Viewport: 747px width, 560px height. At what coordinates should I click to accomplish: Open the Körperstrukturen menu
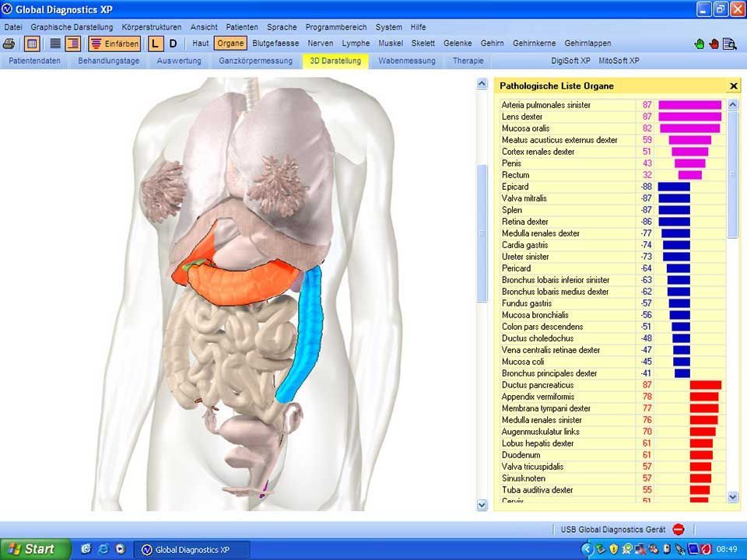tap(152, 27)
